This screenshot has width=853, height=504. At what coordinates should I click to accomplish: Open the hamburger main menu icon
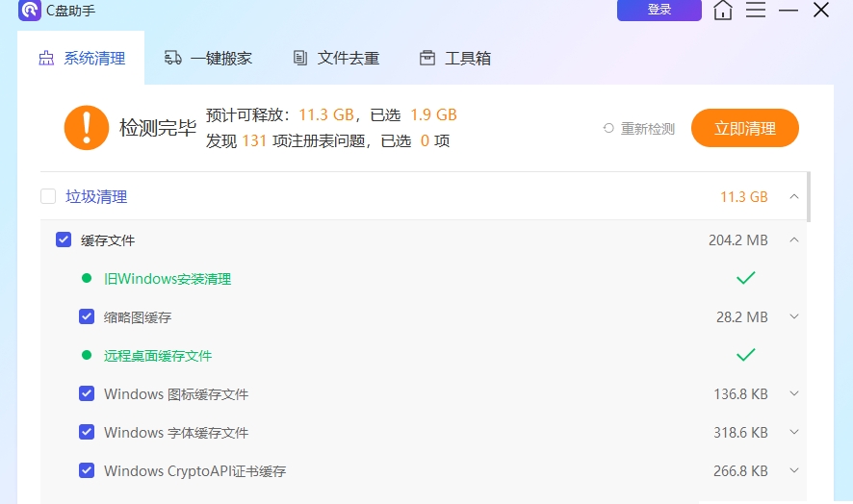tap(756, 10)
